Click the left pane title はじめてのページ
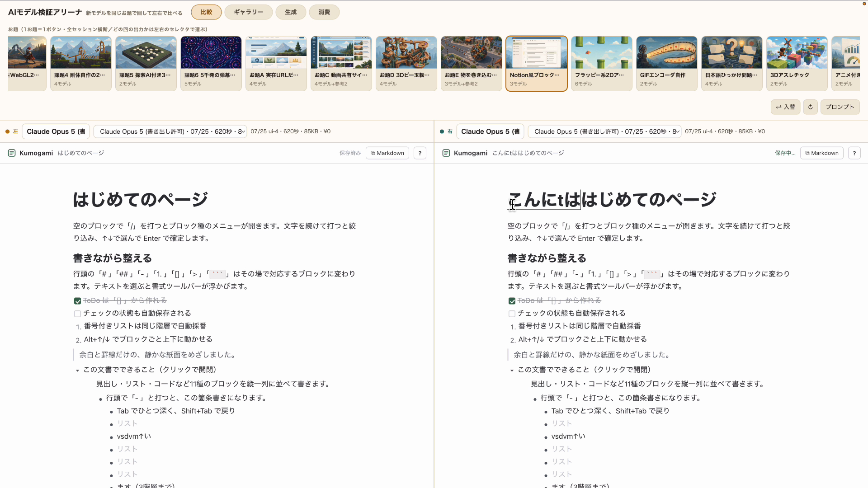The image size is (868, 488). pyautogui.click(x=141, y=199)
